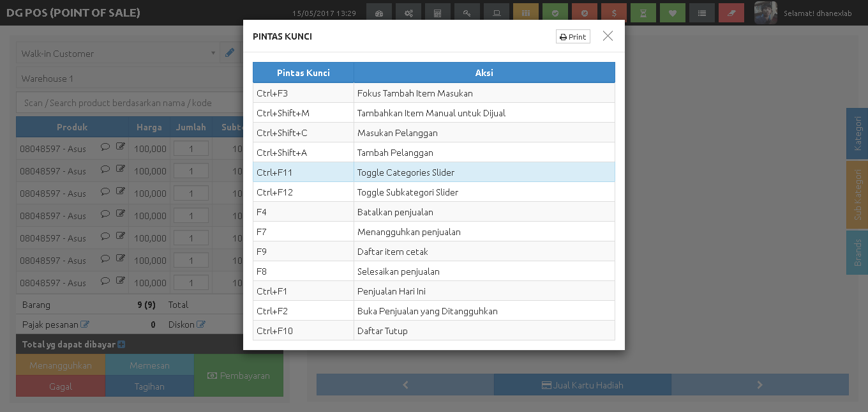Image resolution: width=868 pixels, height=412 pixels.
Task: Open settings gears icon in top bar
Action: click(408, 13)
